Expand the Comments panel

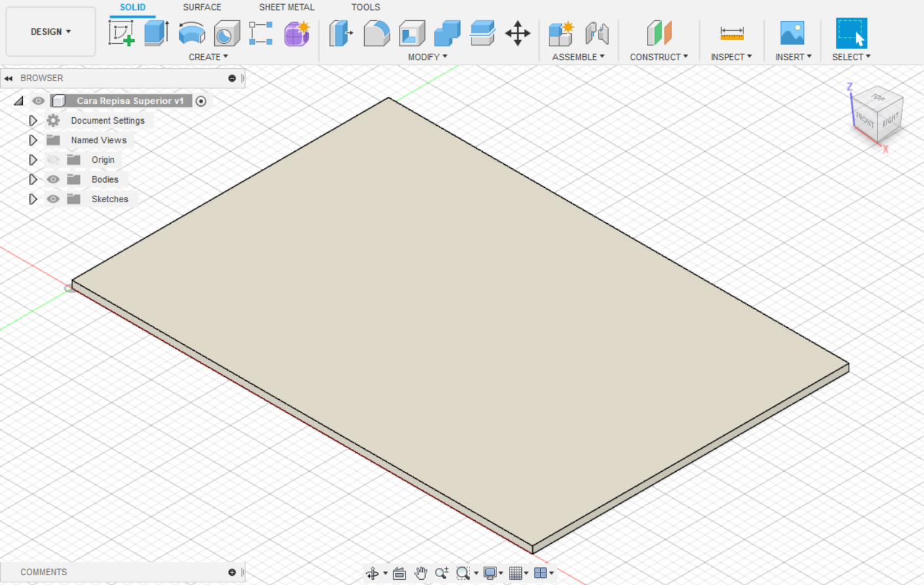coord(232,572)
